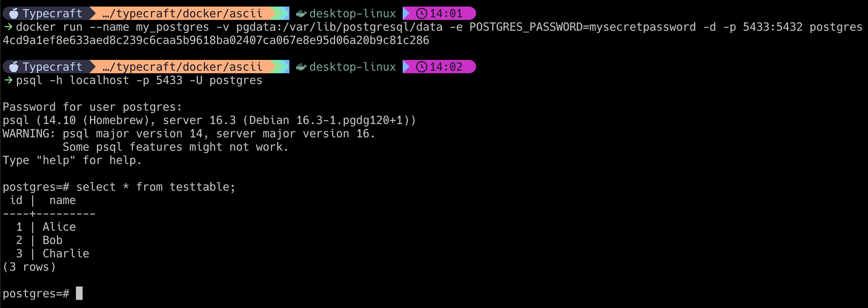Click the clock icon next to 14:02
868x308 pixels.
coord(421,67)
